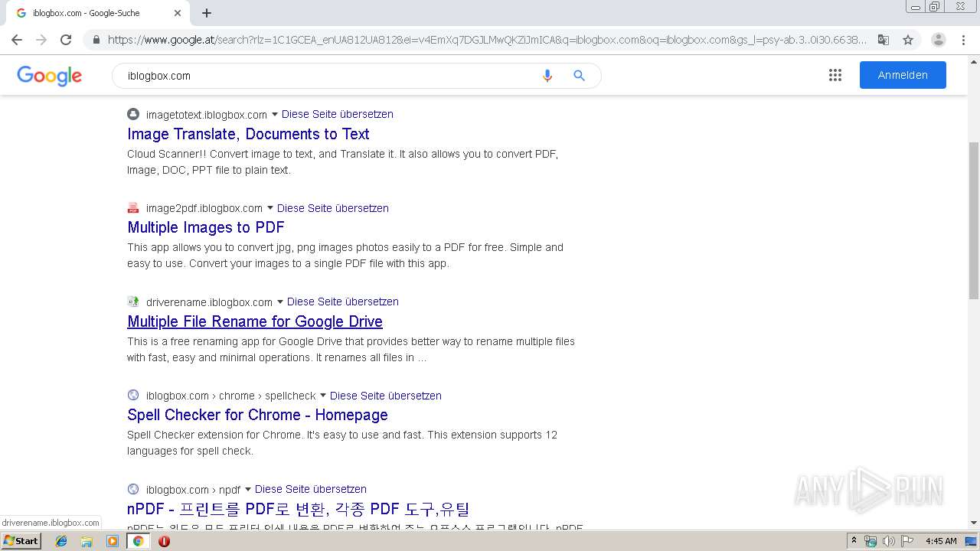This screenshot has height=551, width=980.
Task: Switch to Chrome in the taskbar
Action: [x=138, y=541]
